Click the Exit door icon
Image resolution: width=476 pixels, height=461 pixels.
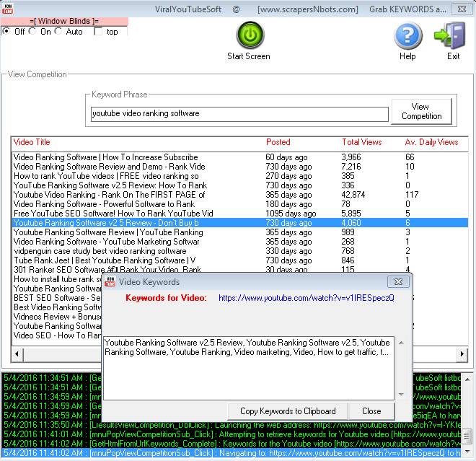(450, 35)
